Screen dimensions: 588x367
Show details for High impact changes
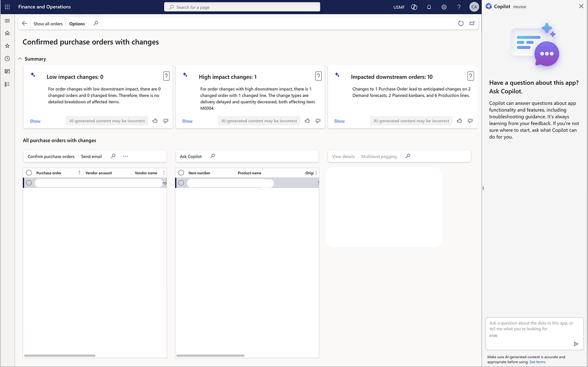click(x=187, y=121)
